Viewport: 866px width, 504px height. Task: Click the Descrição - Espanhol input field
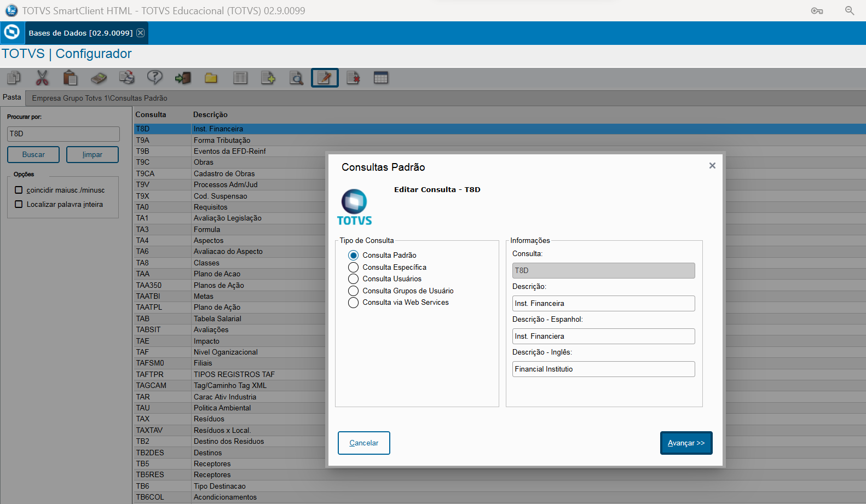(604, 337)
